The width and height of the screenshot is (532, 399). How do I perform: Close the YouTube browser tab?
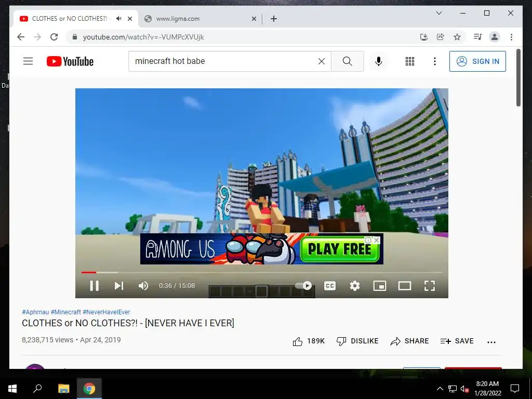click(x=130, y=19)
